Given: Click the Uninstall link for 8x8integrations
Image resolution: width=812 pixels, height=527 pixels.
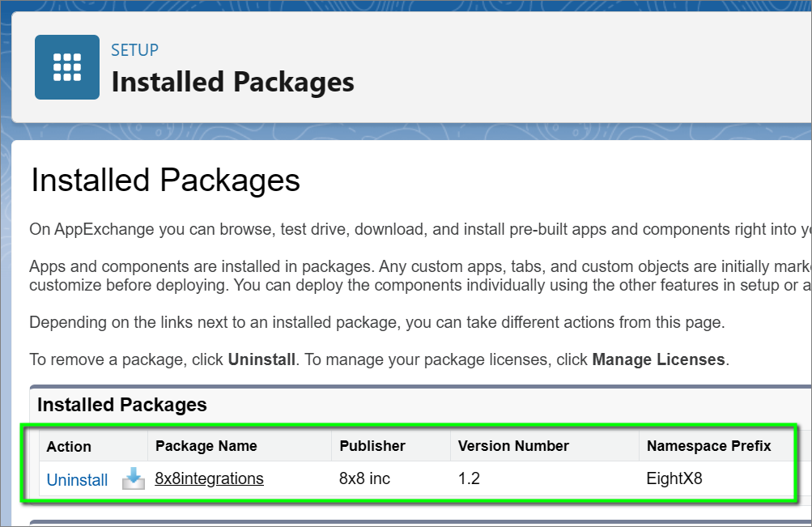Looking at the screenshot, I should coord(77,480).
